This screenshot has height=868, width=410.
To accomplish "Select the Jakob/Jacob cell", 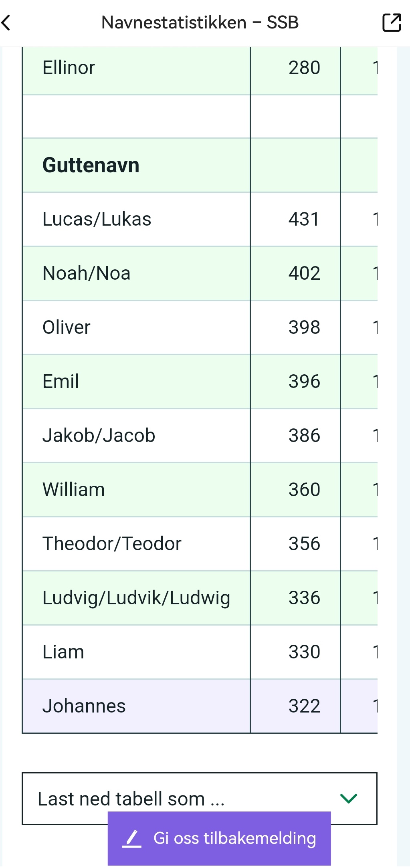I will pos(136,436).
